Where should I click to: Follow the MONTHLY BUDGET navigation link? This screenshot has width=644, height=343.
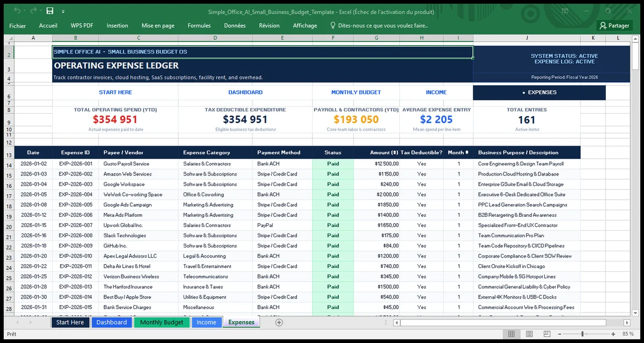coord(356,92)
